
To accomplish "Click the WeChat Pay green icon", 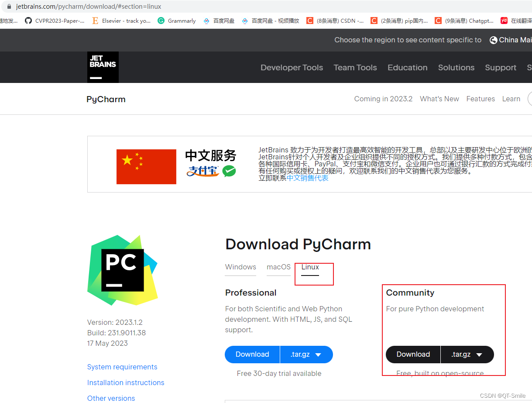I will (x=229, y=171).
